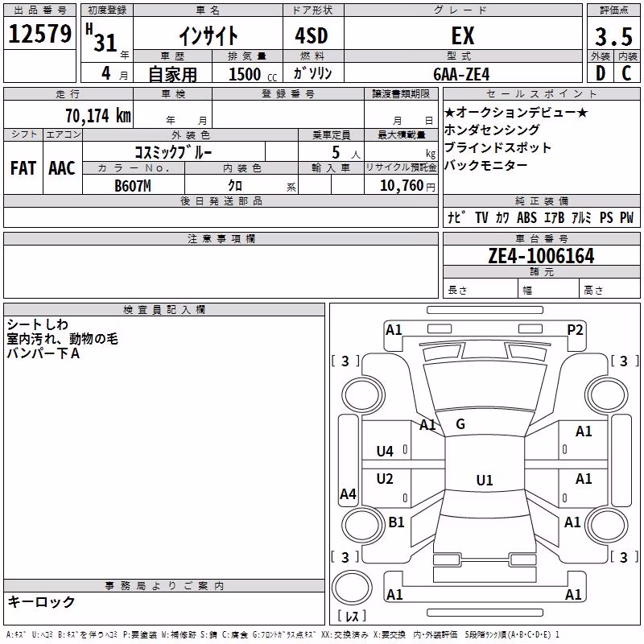This screenshot has height=644, width=644.
Task: Click the registration year H31
Action: click(102, 38)
